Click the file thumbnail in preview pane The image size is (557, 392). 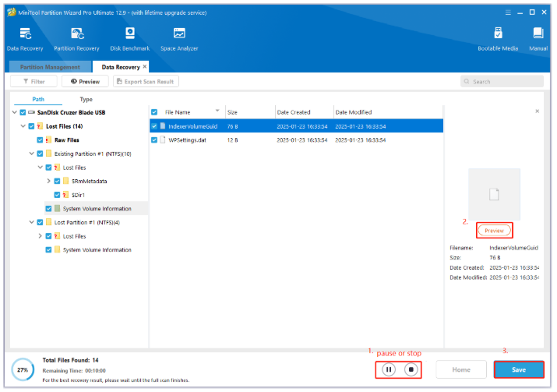coord(494,194)
